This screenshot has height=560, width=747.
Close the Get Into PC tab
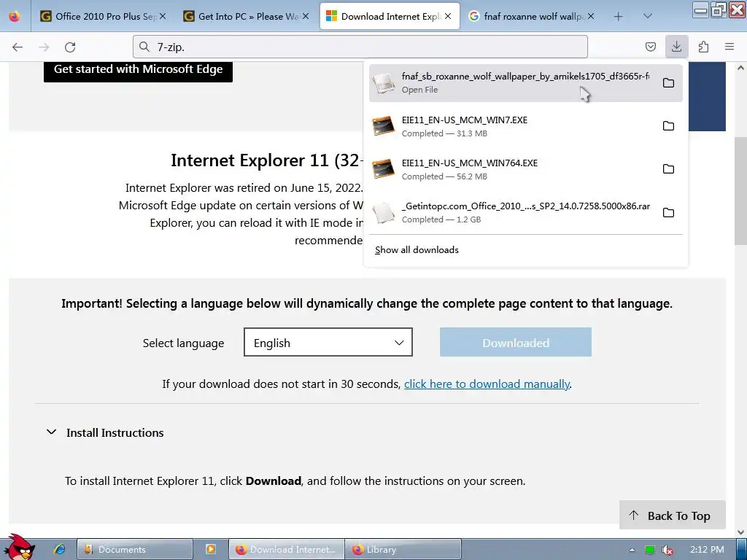point(306,16)
